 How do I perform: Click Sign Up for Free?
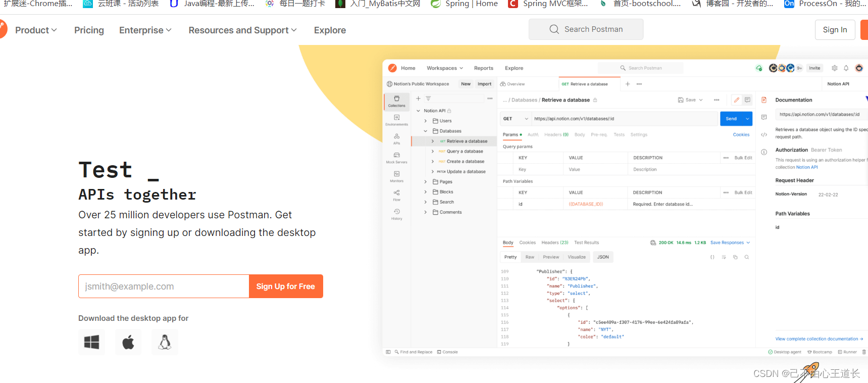[x=286, y=286]
